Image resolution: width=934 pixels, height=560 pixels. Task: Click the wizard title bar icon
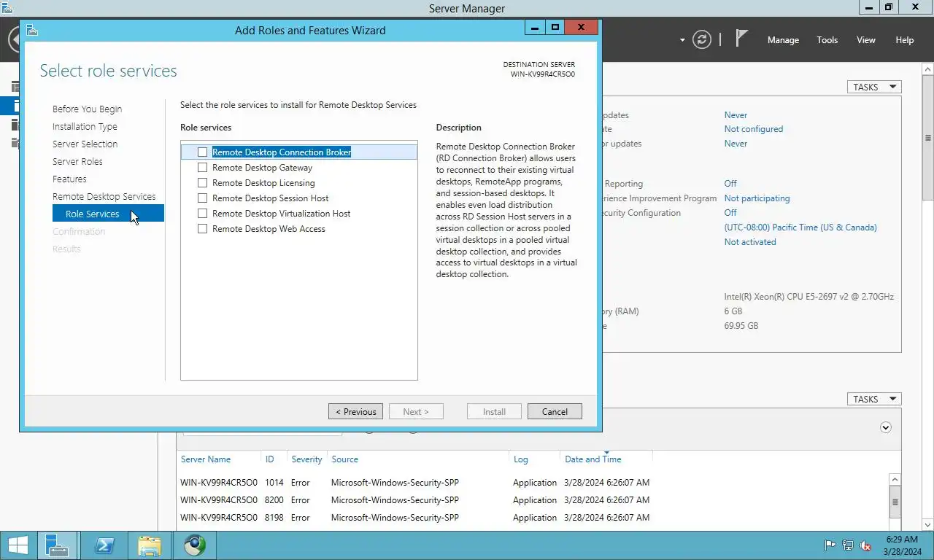click(x=31, y=30)
